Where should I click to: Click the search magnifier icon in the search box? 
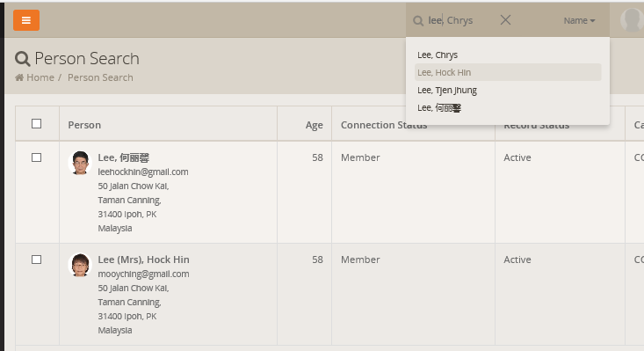[418, 21]
